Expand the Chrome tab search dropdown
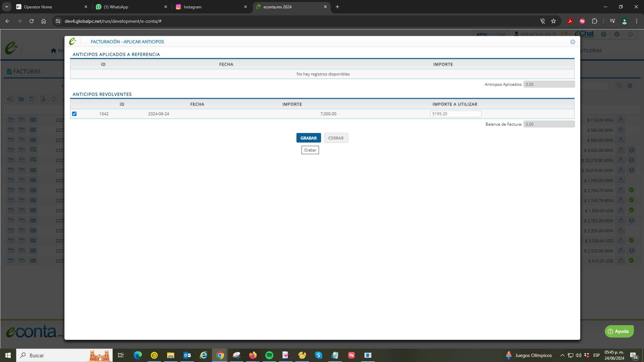 6,7
